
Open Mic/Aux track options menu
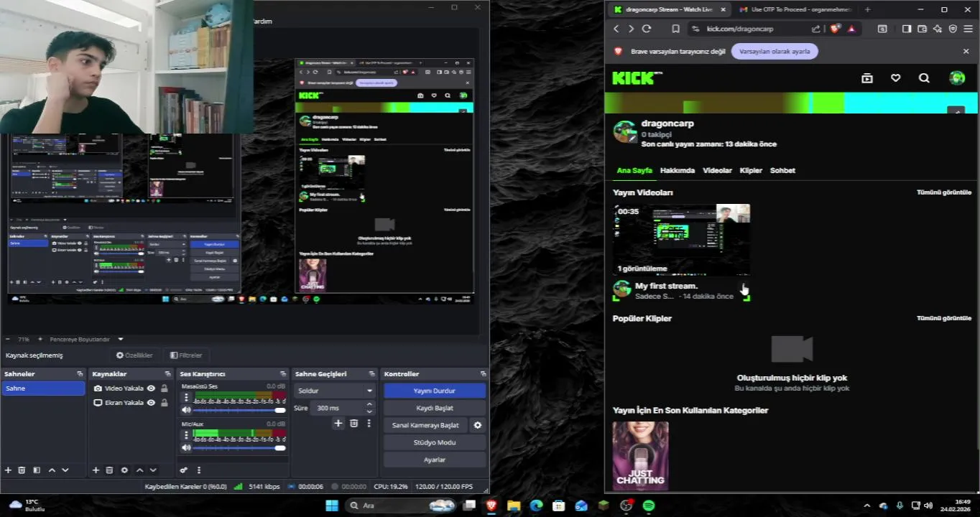(186, 434)
